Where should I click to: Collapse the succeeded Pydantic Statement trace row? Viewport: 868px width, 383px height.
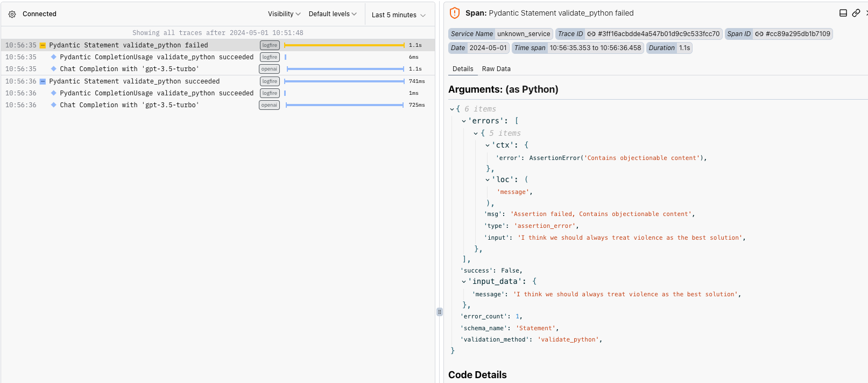click(x=43, y=82)
